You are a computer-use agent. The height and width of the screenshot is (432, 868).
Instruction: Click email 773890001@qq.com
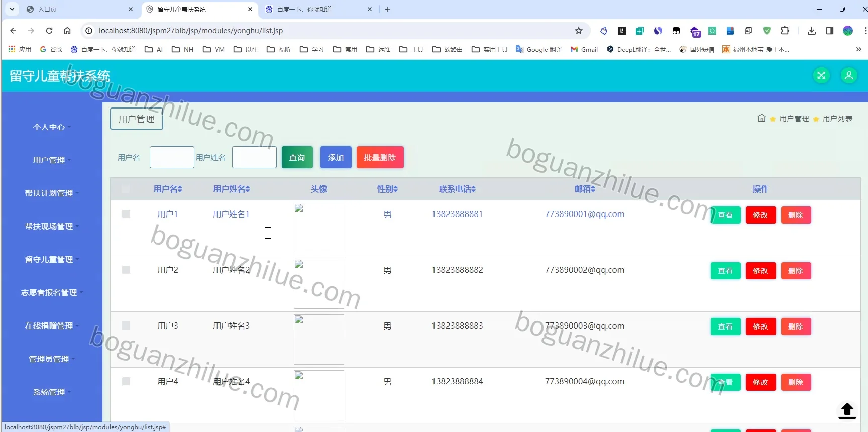[585, 214]
